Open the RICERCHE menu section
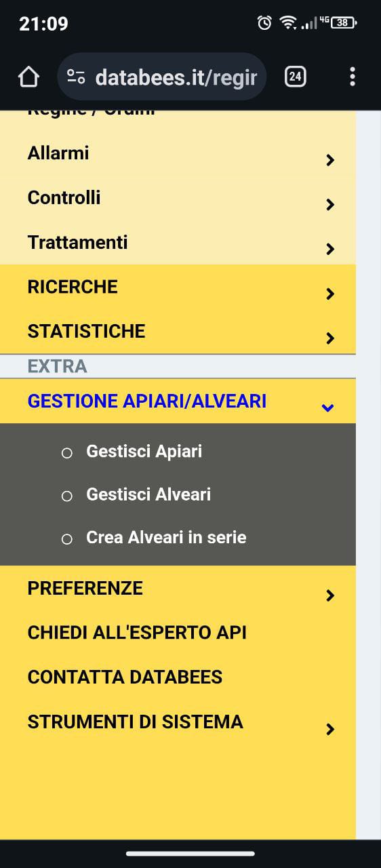Image resolution: width=381 pixels, height=868 pixels. click(x=178, y=288)
